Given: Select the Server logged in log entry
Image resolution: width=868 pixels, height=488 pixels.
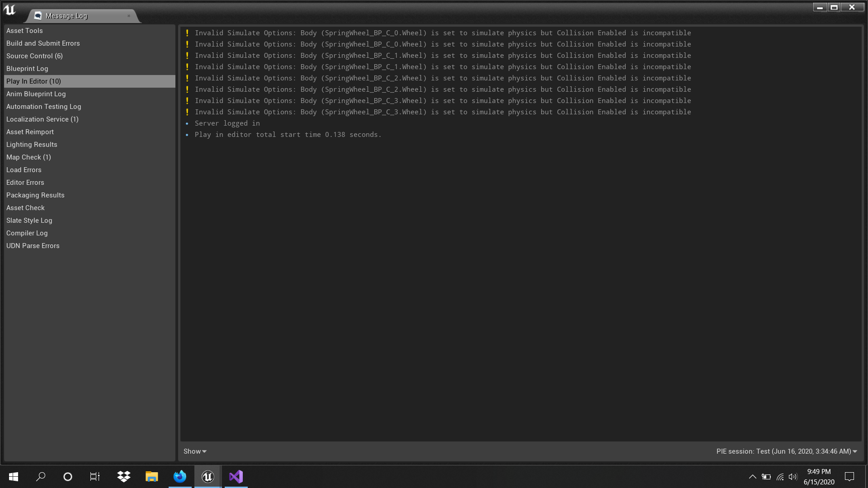Looking at the screenshot, I should (x=227, y=123).
